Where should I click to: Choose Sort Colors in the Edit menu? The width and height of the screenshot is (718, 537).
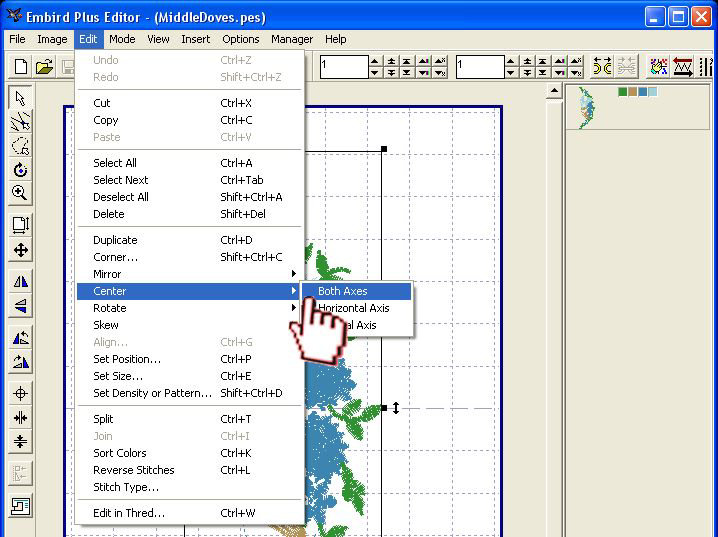pos(190,453)
